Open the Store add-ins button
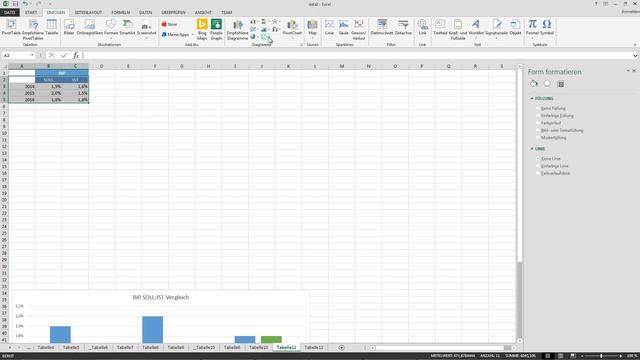Screen dimensions: 640x360 coord(169,24)
